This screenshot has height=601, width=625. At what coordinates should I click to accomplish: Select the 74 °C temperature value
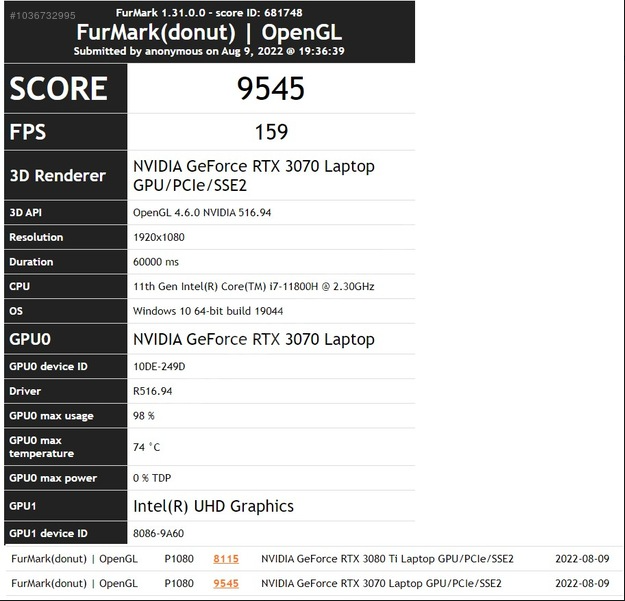point(146,447)
